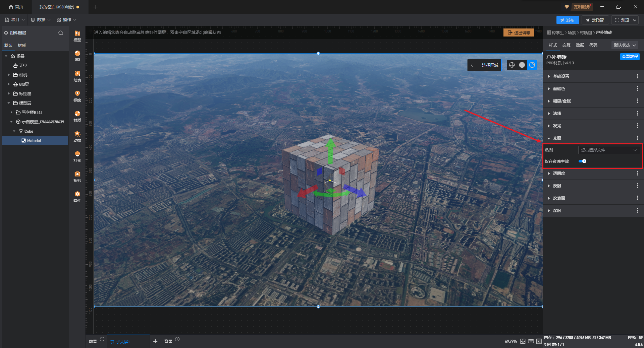Open the 相机 component category icon
Viewport: 644px width, 348px height.
(x=77, y=176)
